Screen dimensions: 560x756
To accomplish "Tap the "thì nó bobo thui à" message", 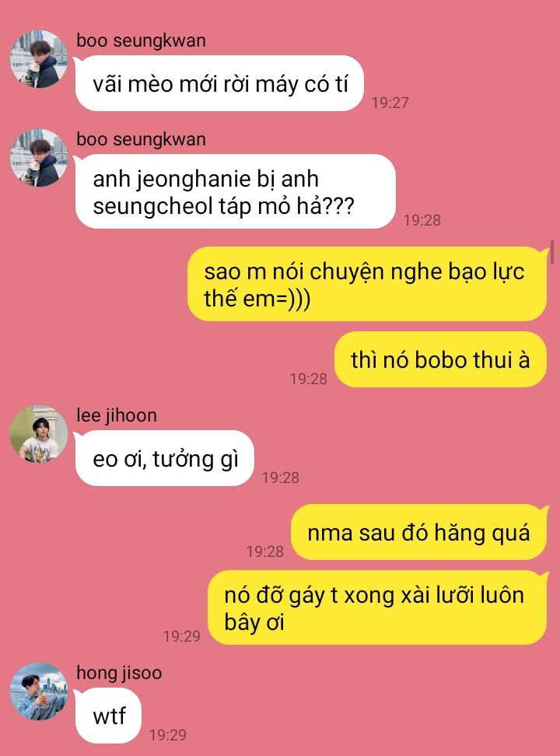I will coord(440,359).
